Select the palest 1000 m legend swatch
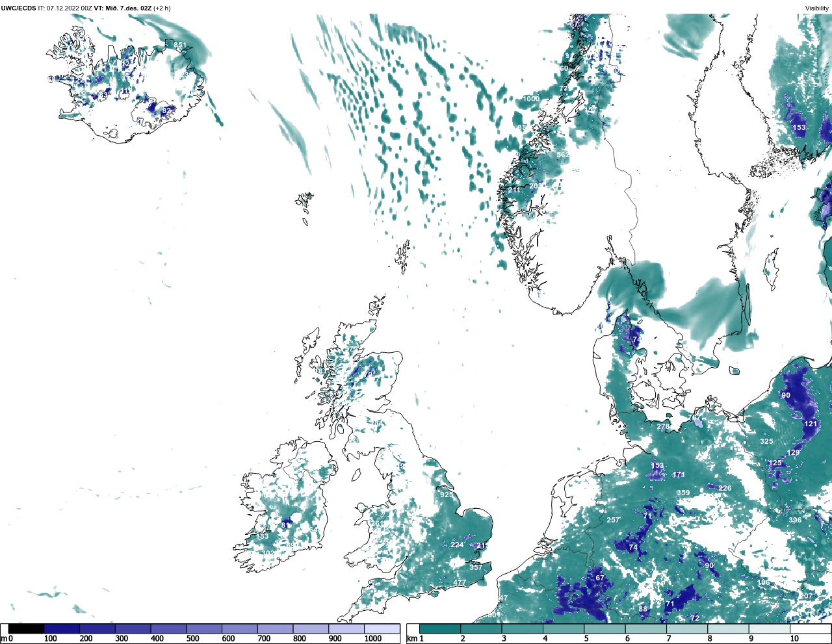832x644 pixels. click(x=382, y=629)
